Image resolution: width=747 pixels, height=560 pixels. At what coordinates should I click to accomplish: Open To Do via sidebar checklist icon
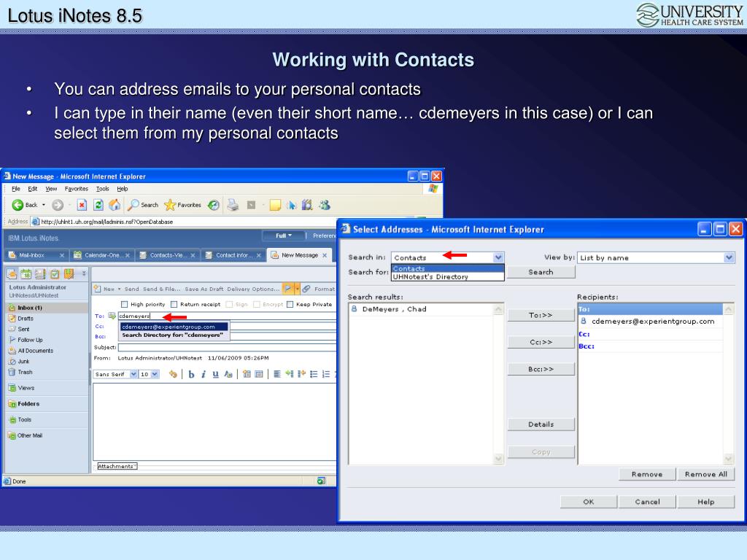[55, 274]
